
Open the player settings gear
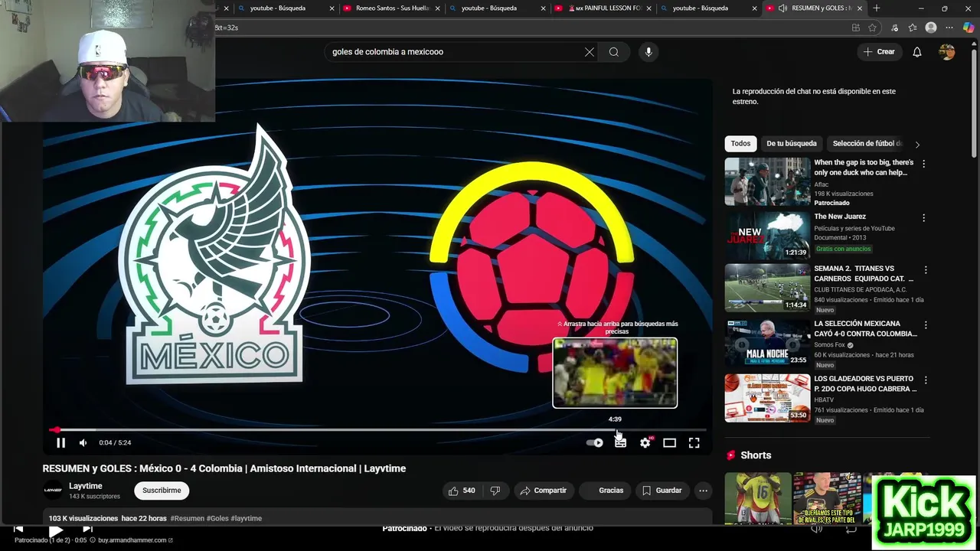click(x=645, y=442)
